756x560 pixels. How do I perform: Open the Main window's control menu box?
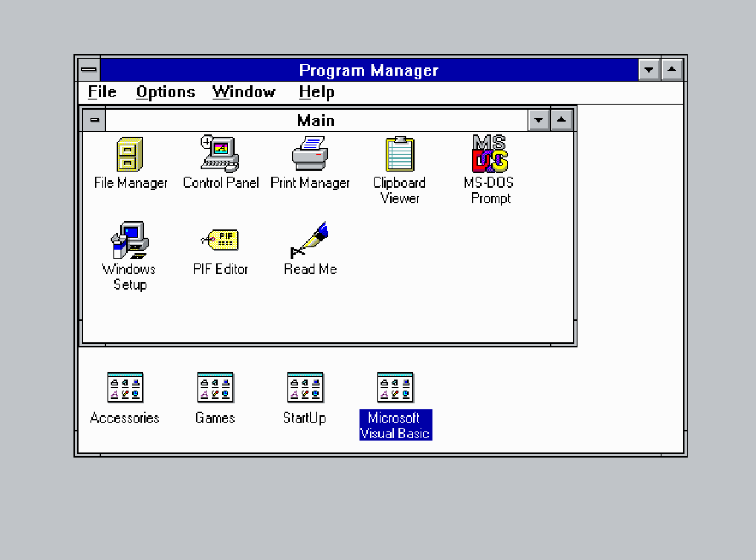click(95, 120)
